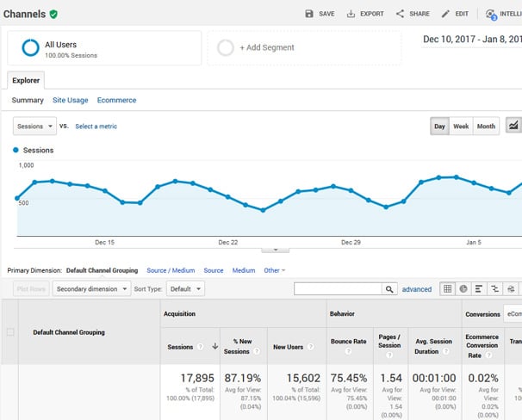The height and width of the screenshot is (420, 522).
Task: Click the Sessions column sort arrow
Action: 215,346
